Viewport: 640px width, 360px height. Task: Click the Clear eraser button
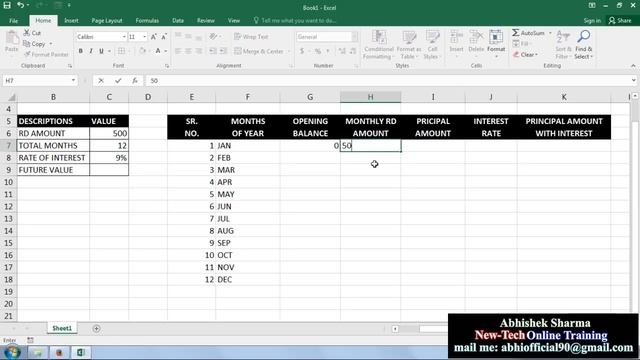pyautogui.click(x=525, y=54)
